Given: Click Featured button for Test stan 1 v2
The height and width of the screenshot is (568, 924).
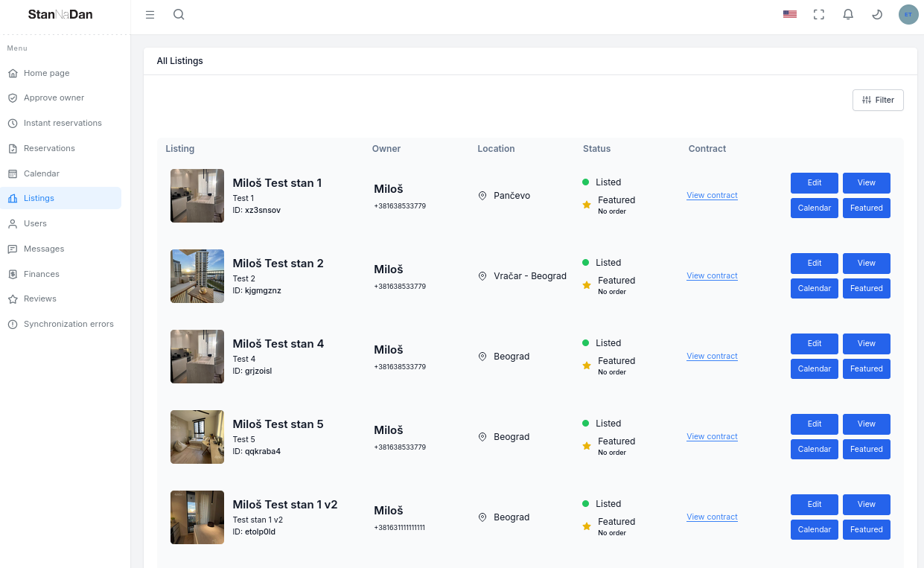Looking at the screenshot, I should (x=867, y=529).
